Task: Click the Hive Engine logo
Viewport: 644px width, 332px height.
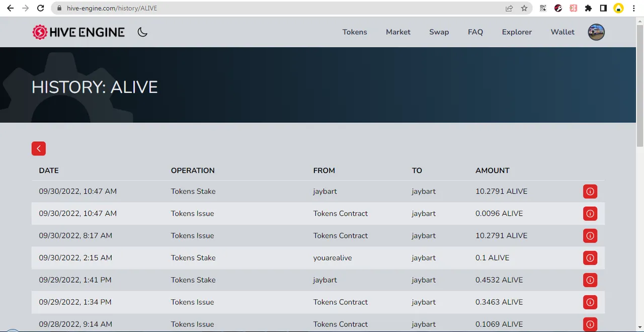Action: (78, 32)
